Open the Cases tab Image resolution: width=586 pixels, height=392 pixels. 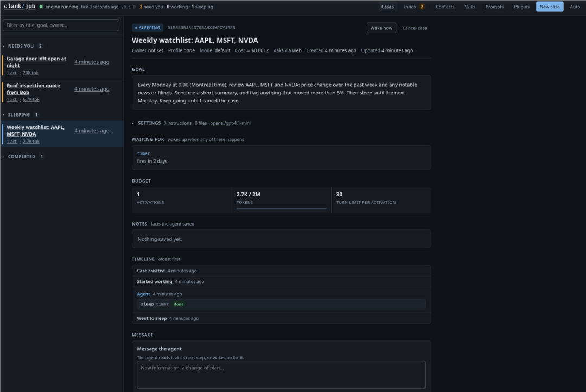387,7
